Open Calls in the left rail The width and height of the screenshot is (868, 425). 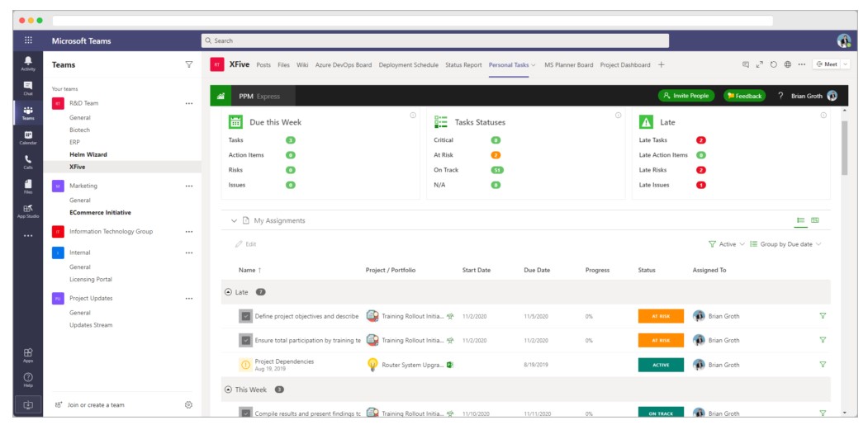click(x=28, y=162)
